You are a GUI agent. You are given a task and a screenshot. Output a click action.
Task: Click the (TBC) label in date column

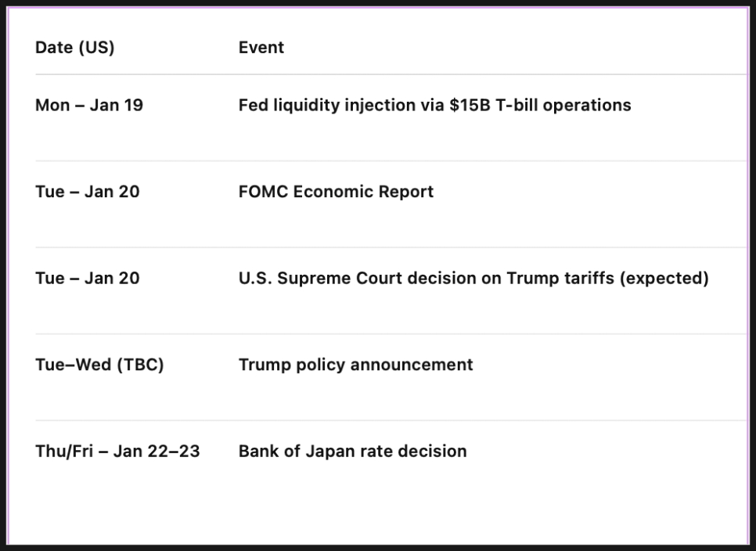139,365
